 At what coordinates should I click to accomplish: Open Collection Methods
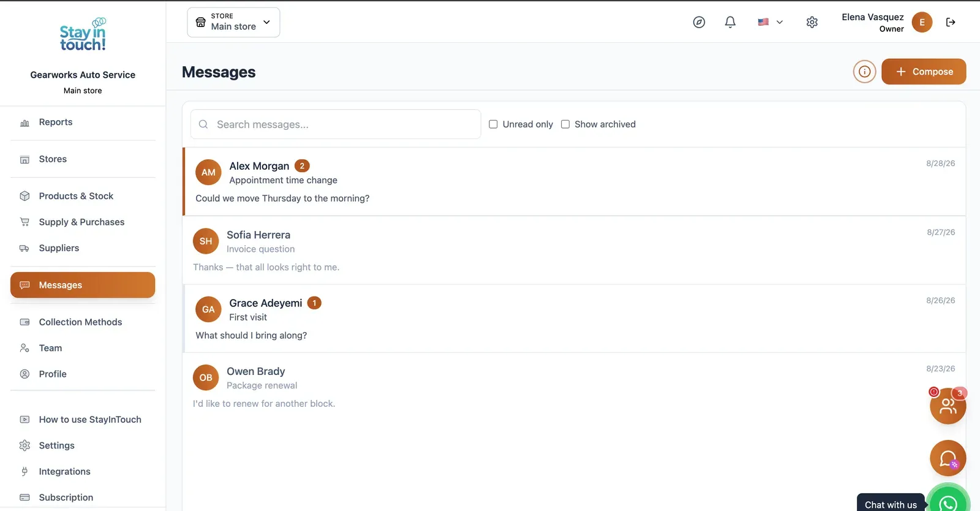[83, 322]
